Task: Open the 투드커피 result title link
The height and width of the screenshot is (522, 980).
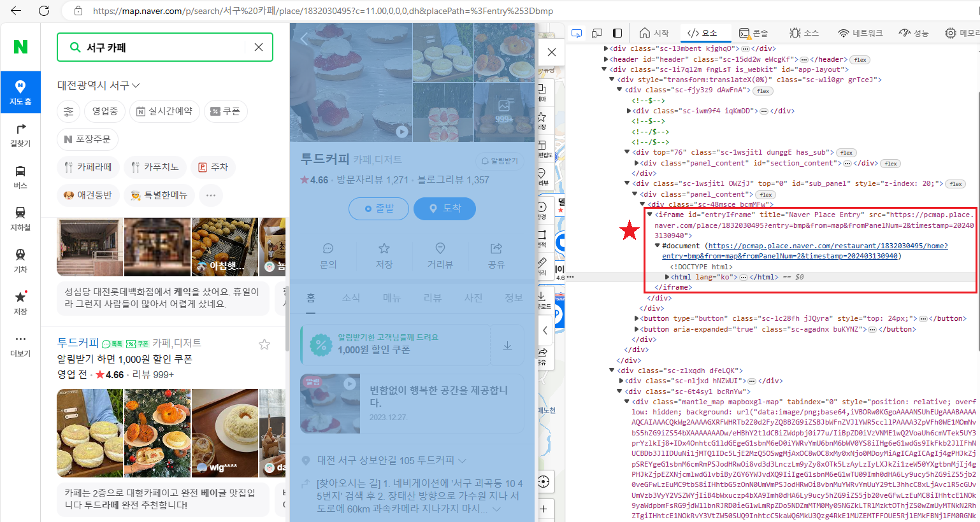Action: pyautogui.click(x=78, y=342)
